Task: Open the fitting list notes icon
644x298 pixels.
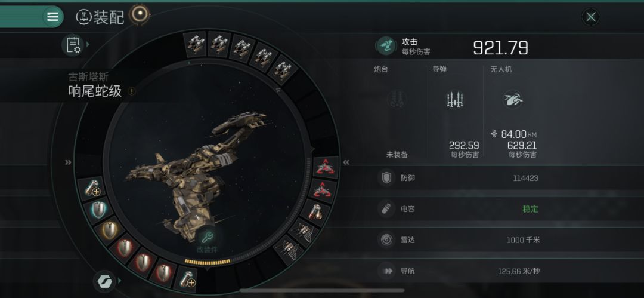Action: (x=73, y=44)
